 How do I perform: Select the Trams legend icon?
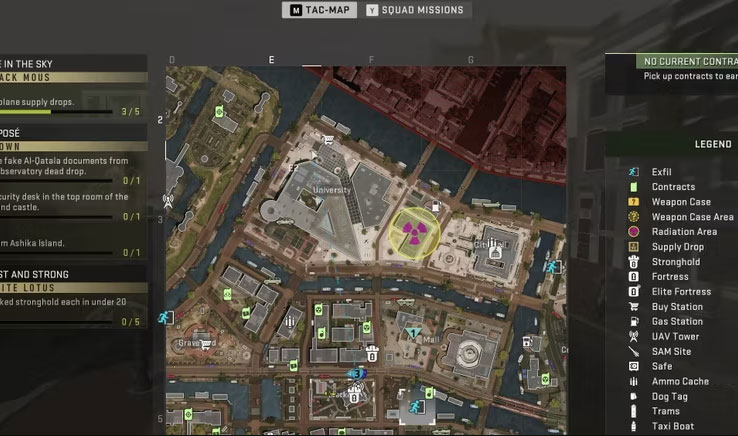[634, 411]
